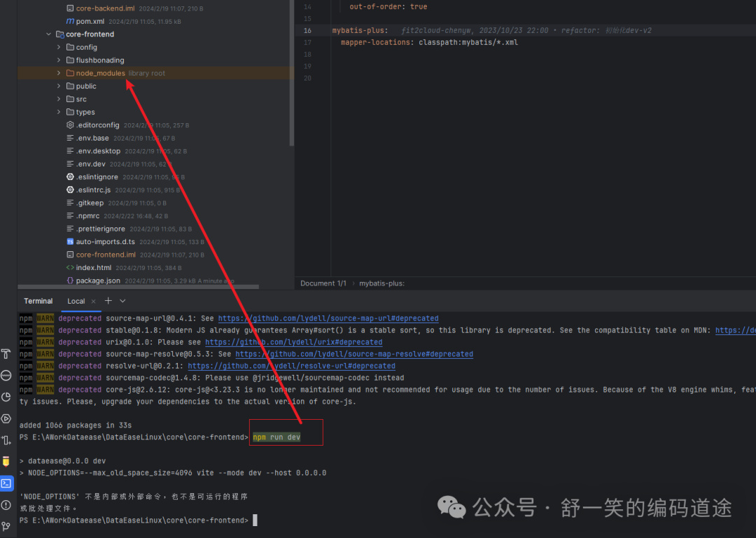
Task: Select .npmrc in the project tree
Action: 87,216
